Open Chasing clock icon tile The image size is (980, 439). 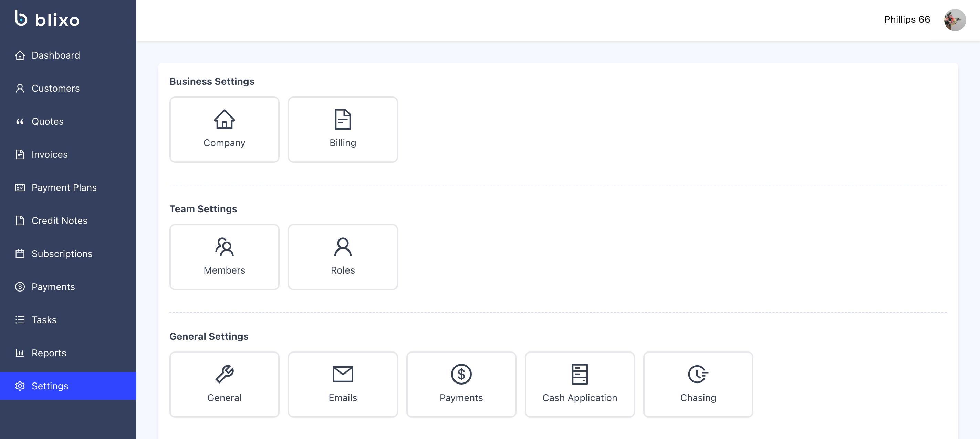coord(698,374)
